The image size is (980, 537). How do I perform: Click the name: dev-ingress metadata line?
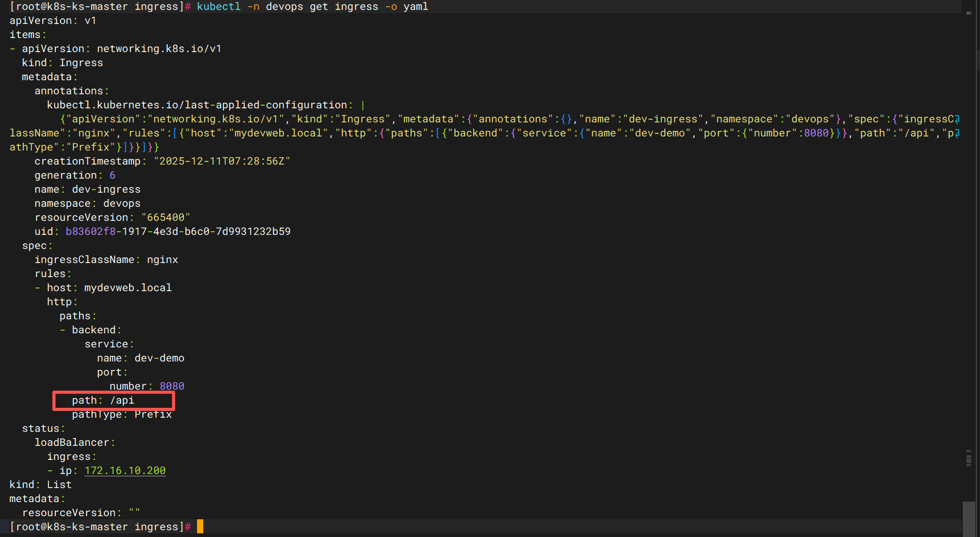[x=88, y=189]
